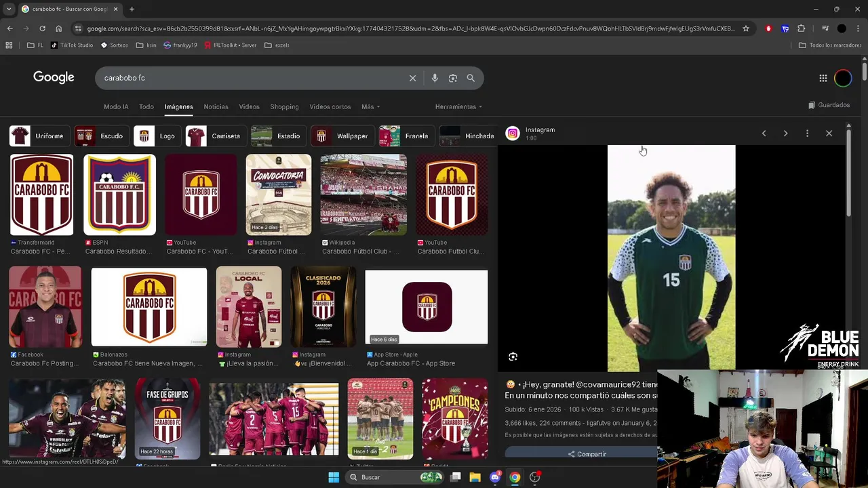The width and height of the screenshot is (868, 488).
Task: Select the Imágenes tab
Action: coord(178,106)
